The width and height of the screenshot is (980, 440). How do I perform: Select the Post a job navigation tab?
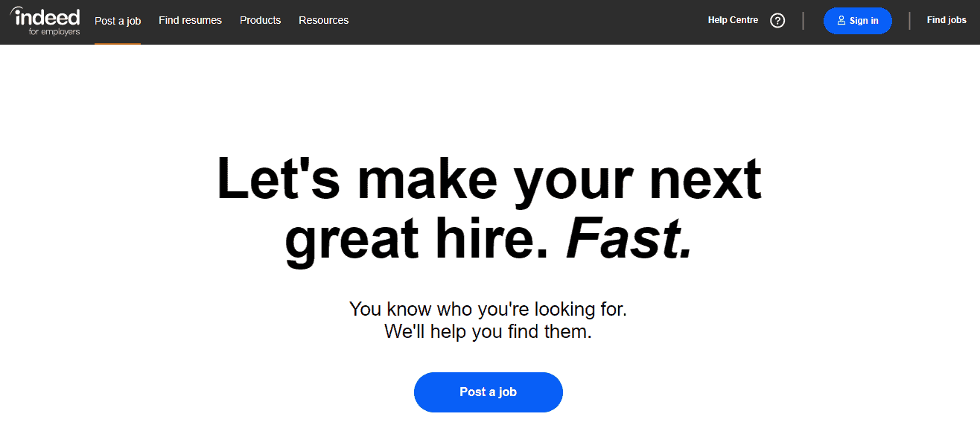[118, 21]
